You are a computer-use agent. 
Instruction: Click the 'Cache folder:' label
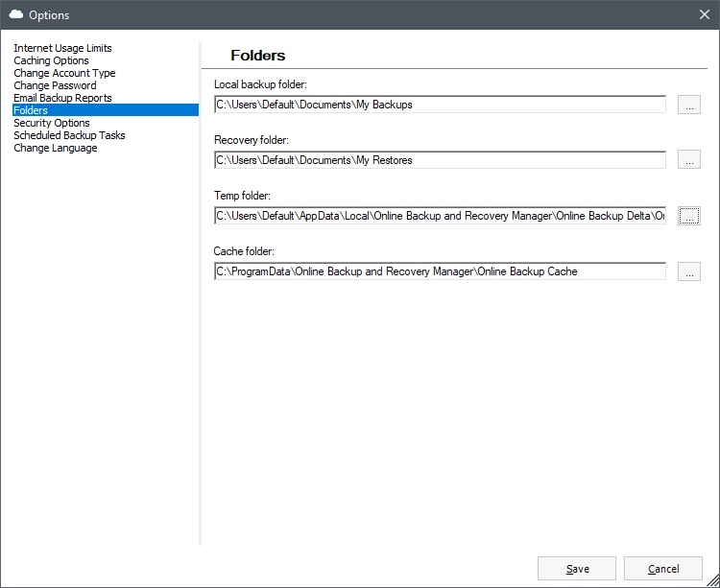click(x=244, y=251)
